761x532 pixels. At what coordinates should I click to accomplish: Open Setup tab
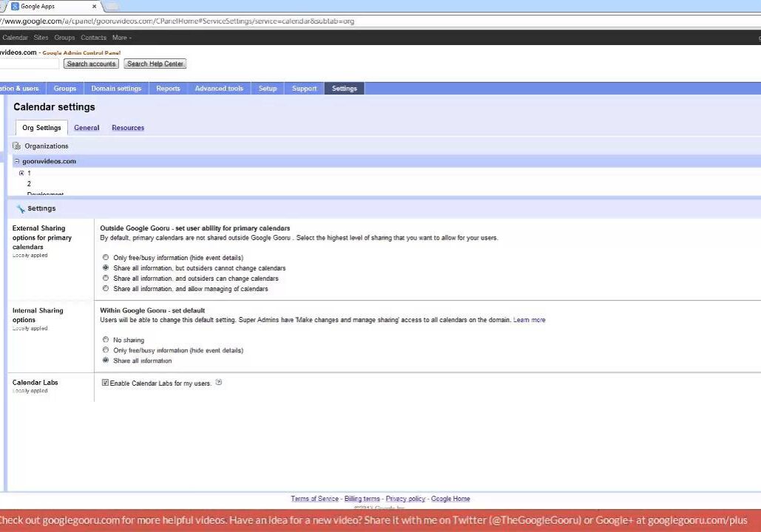click(268, 88)
